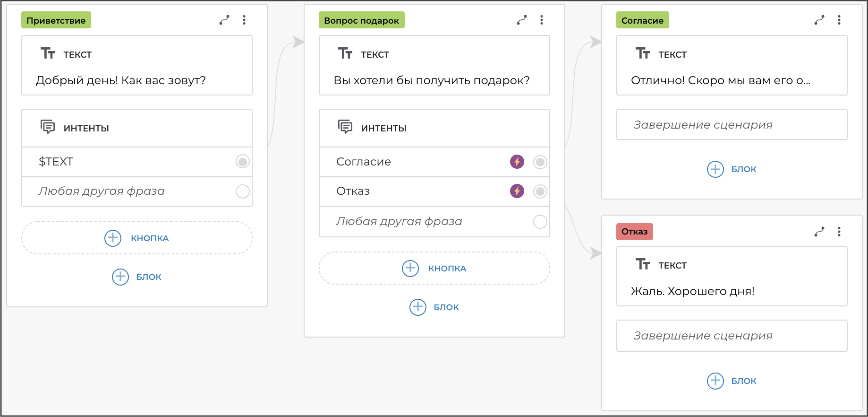The height and width of the screenshot is (417, 868).
Task: Click the green Вопрос подарок block label
Action: [361, 20]
